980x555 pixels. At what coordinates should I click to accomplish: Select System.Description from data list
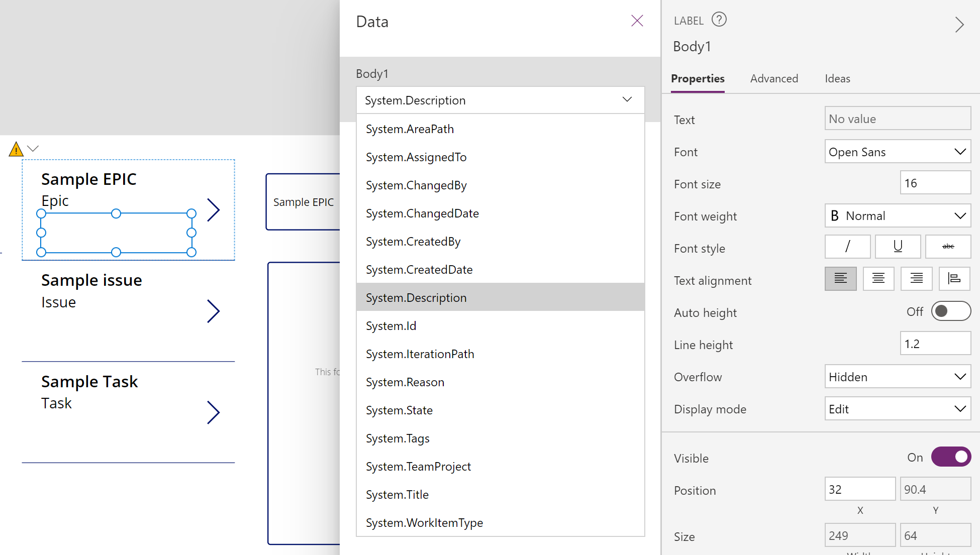[415, 297]
